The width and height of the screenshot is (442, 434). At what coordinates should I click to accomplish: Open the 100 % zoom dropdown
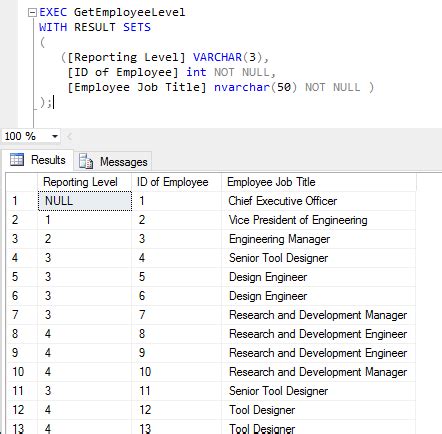[x=55, y=136]
